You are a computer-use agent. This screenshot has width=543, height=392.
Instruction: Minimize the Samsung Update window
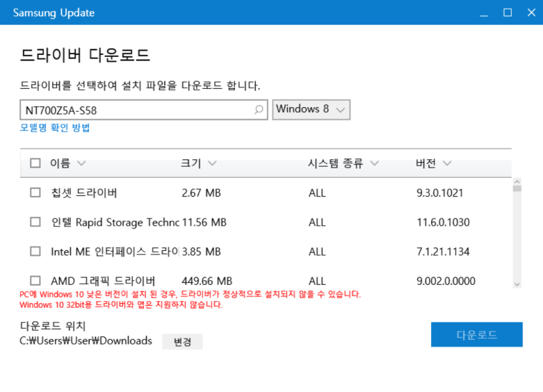[483, 12]
